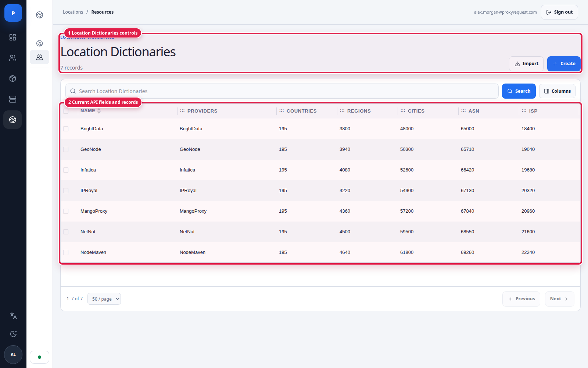The image size is (588, 368).
Task: Select the highlighted location pin icon in the secondary sidebar
Action: click(40, 57)
